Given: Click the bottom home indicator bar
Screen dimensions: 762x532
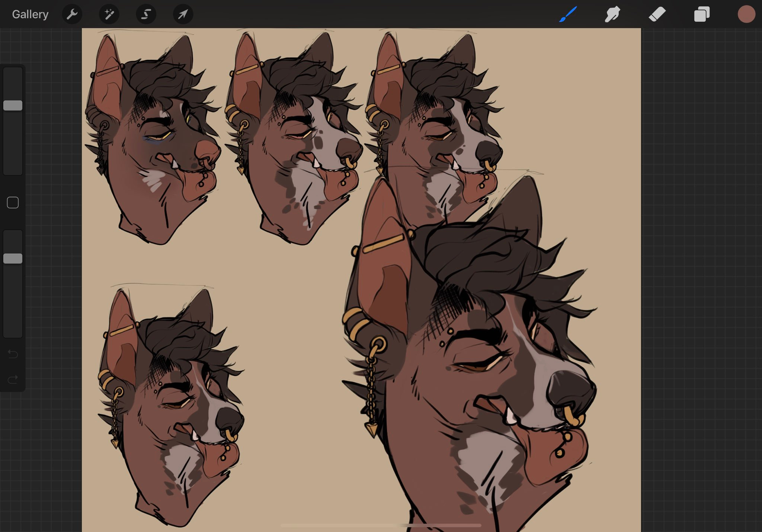Looking at the screenshot, I should click(381, 525).
